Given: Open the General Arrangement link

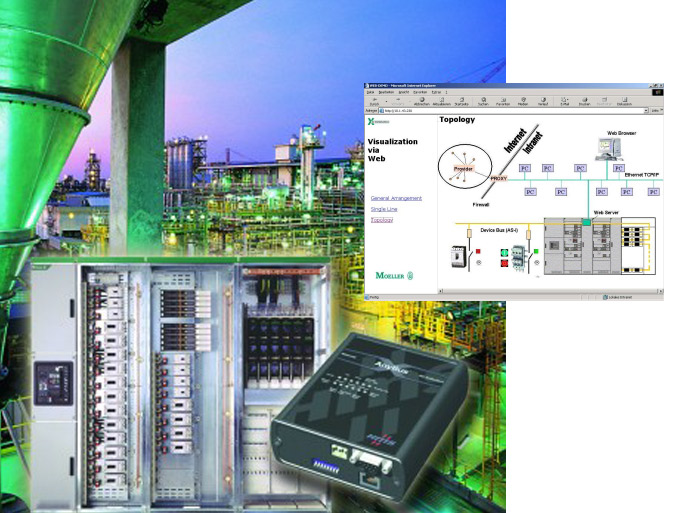Looking at the screenshot, I should point(396,198).
